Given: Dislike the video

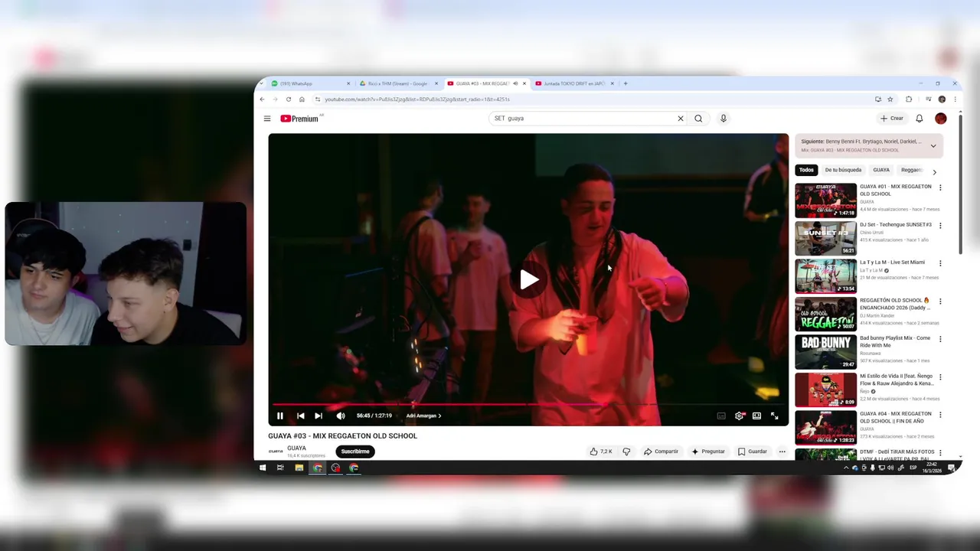Looking at the screenshot, I should 626,452.
